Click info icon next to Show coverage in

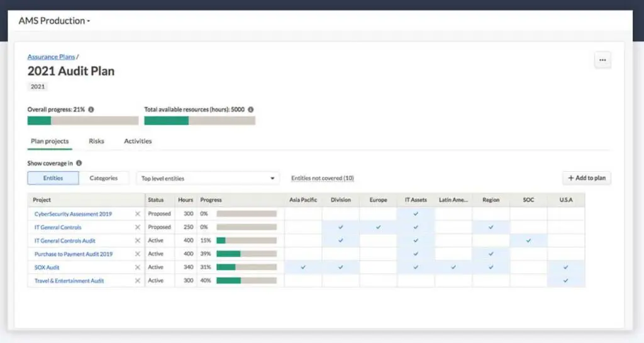pos(79,163)
